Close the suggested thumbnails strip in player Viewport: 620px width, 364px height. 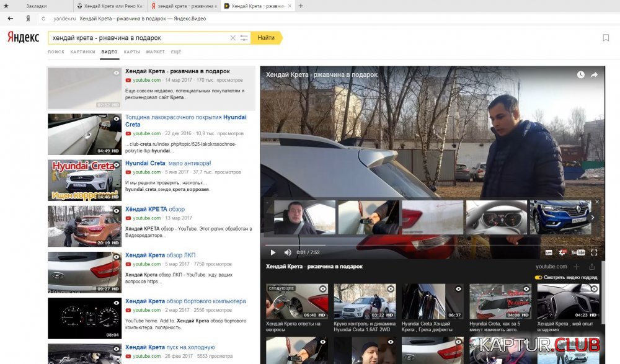click(x=597, y=202)
